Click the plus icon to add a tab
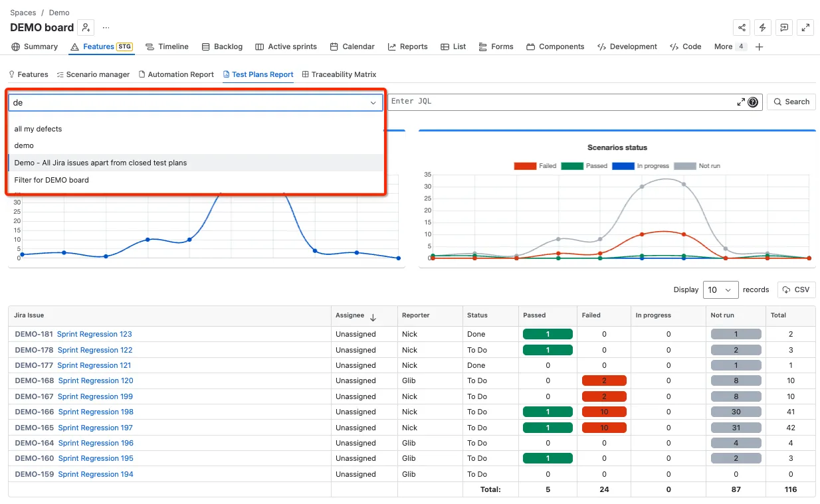Screen dimensions: 820x504 pos(760,46)
